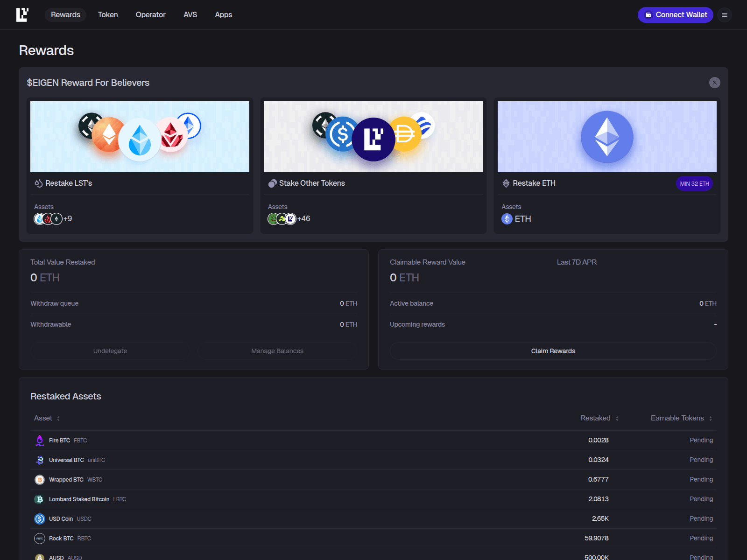Sort table by Earnable Tokens column
The height and width of the screenshot is (560, 747).
682,418
